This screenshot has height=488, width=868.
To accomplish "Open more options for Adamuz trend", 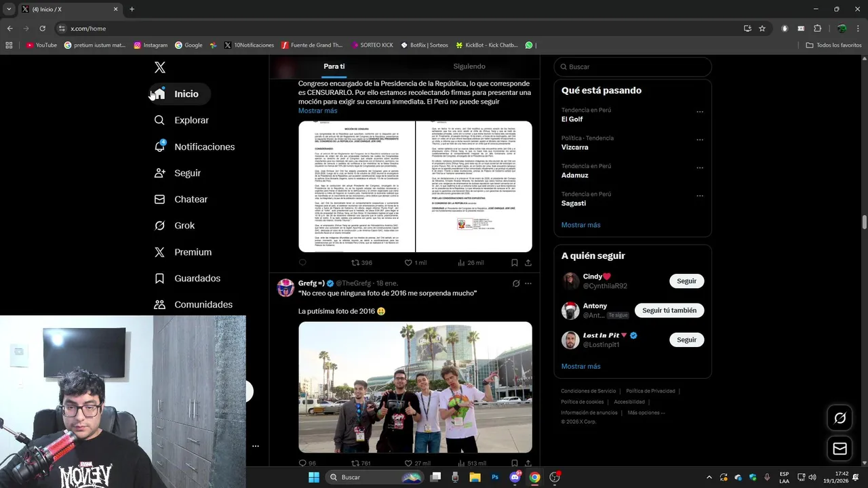I will [x=700, y=167].
